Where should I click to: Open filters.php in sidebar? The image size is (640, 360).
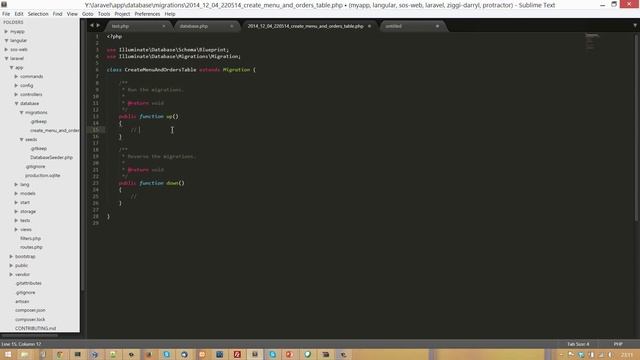pyautogui.click(x=31, y=238)
